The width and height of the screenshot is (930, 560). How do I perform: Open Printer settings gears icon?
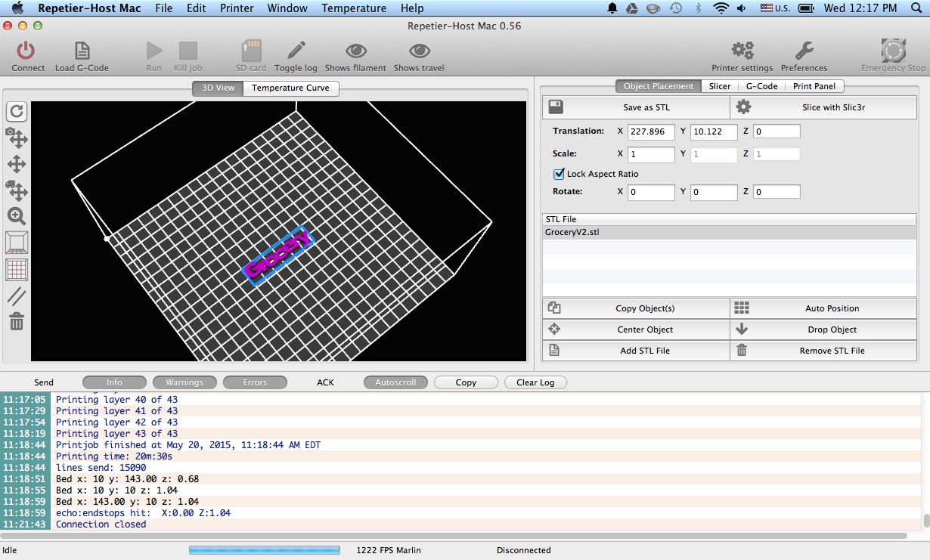point(742,51)
